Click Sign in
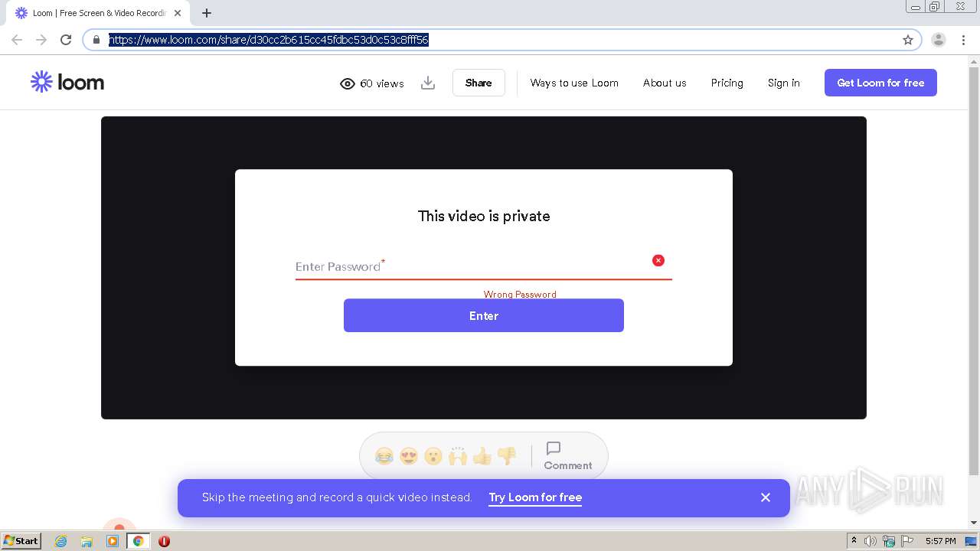Viewport: 980px width, 551px height. tap(784, 83)
